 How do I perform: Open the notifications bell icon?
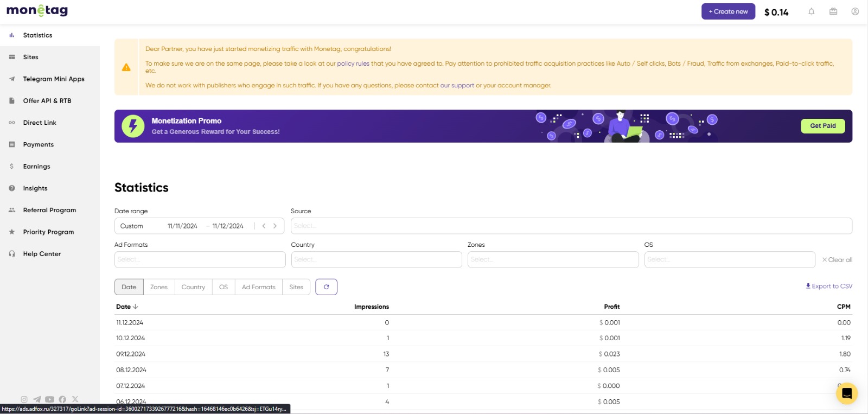pyautogui.click(x=812, y=11)
